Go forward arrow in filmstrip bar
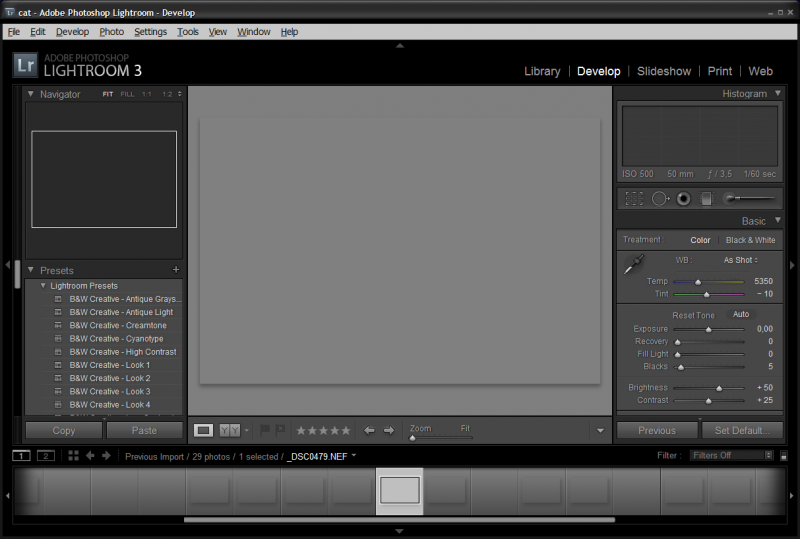Screen dimensions: 800x539 (x=106, y=455)
